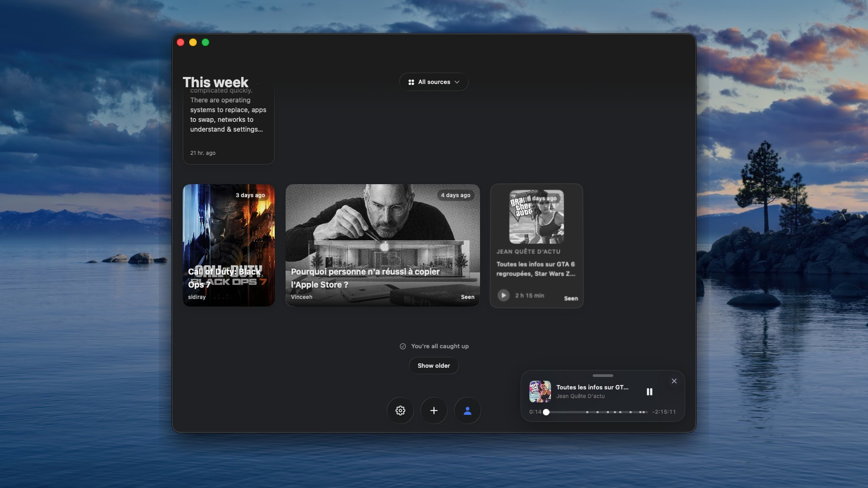
Task: Click the Show older button
Action: pyautogui.click(x=434, y=366)
